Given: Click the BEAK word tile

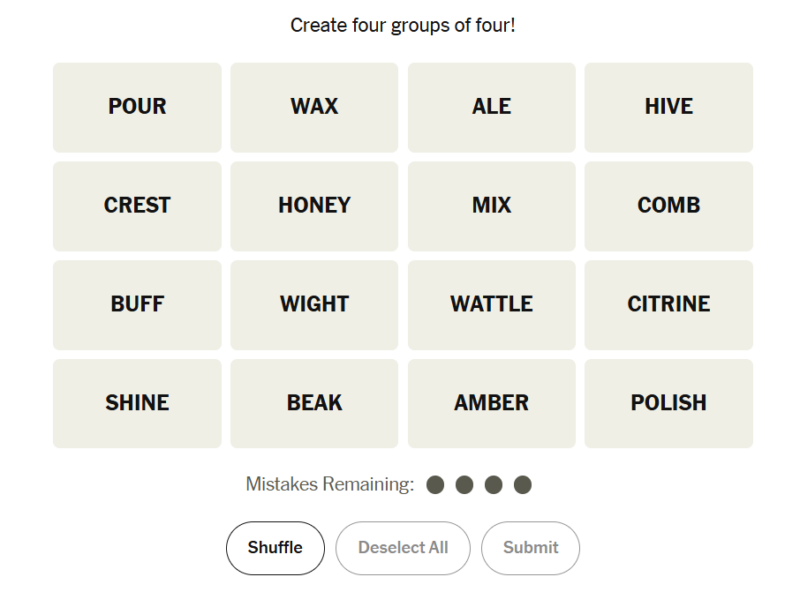Looking at the screenshot, I should pyautogui.click(x=314, y=403).
